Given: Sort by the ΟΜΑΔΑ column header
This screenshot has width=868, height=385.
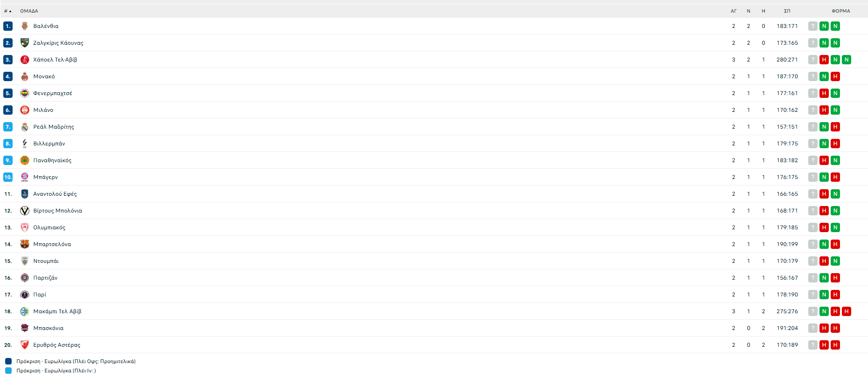Looking at the screenshot, I should pos(29,11).
